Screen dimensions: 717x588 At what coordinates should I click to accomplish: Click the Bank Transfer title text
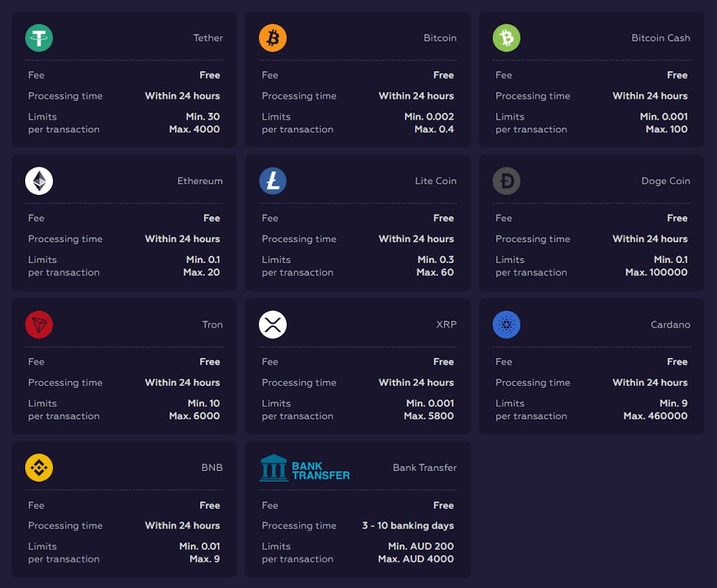tap(424, 468)
